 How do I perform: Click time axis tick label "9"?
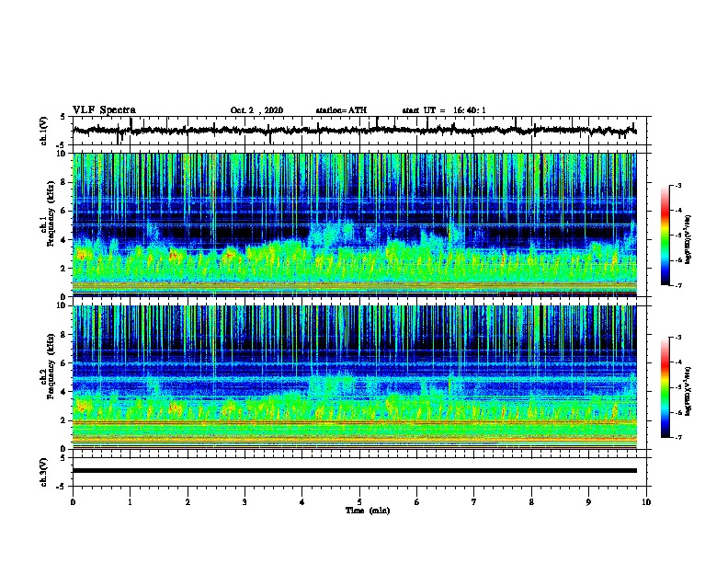pyautogui.click(x=588, y=502)
